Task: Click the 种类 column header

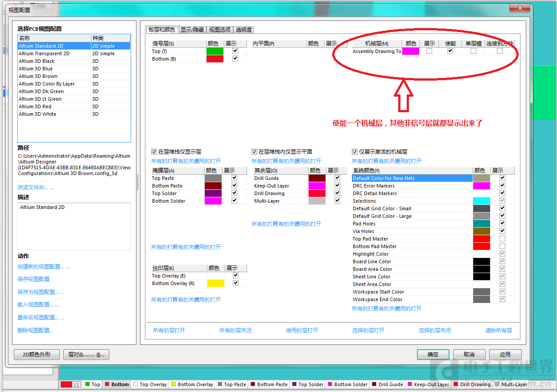Action: [x=111, y=38]
